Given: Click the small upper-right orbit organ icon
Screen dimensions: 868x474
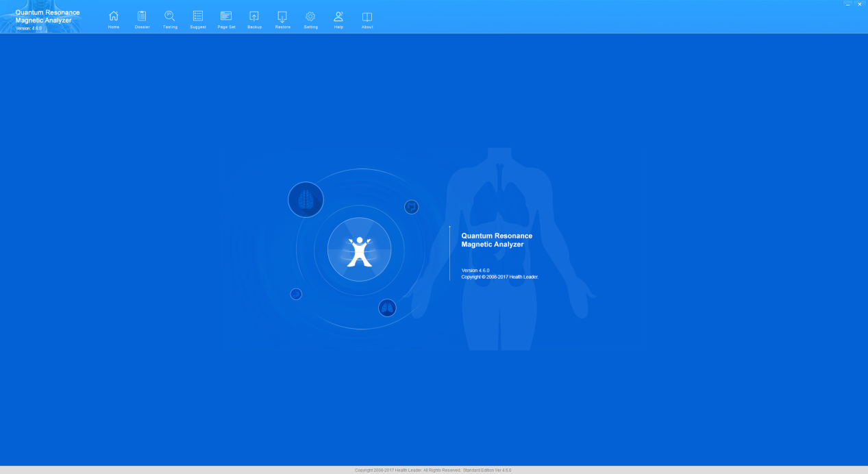Looking at the screenshot, I should coord(411,207).
